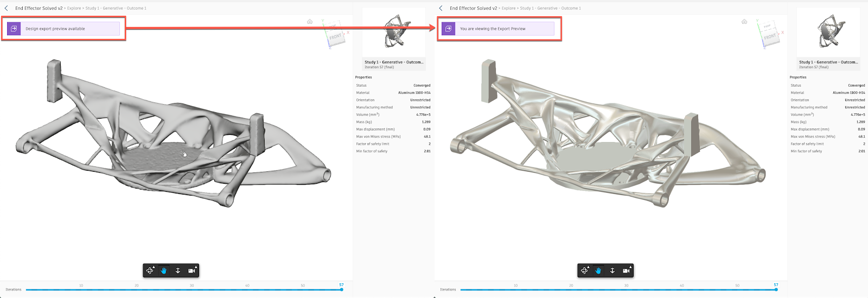Click 'Aluminum 1100-H14' material value in right panel

[849, 93]
